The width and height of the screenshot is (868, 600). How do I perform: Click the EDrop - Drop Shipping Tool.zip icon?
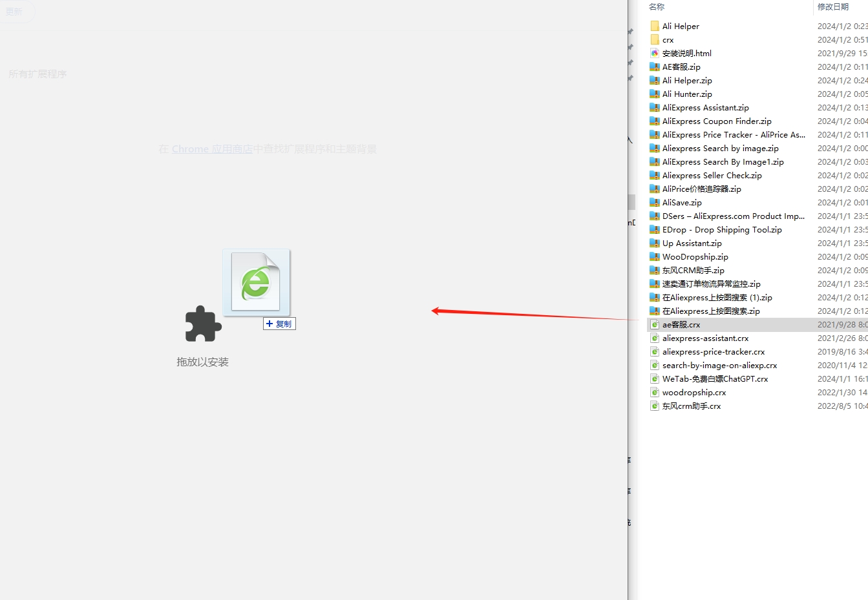(655, 229)
